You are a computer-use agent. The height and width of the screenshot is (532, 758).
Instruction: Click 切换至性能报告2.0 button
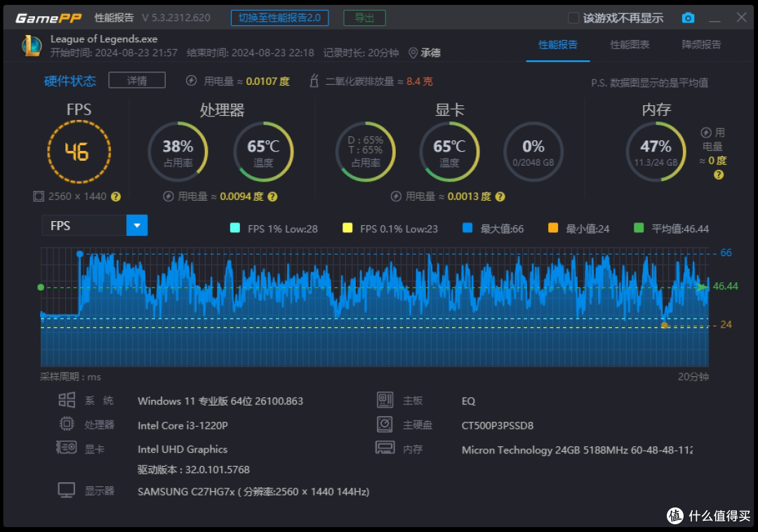279,18
